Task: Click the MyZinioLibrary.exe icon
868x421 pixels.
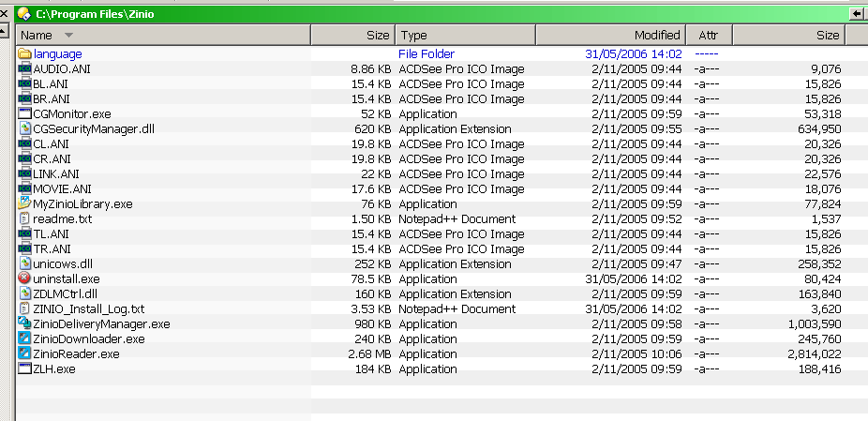Action: click(24, 203)
